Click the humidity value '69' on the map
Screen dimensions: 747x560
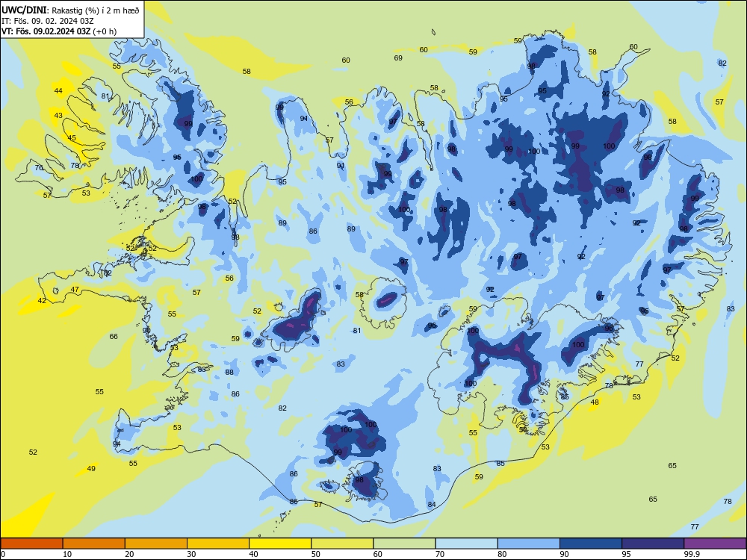pyautogui.click(x=398, y=58)
